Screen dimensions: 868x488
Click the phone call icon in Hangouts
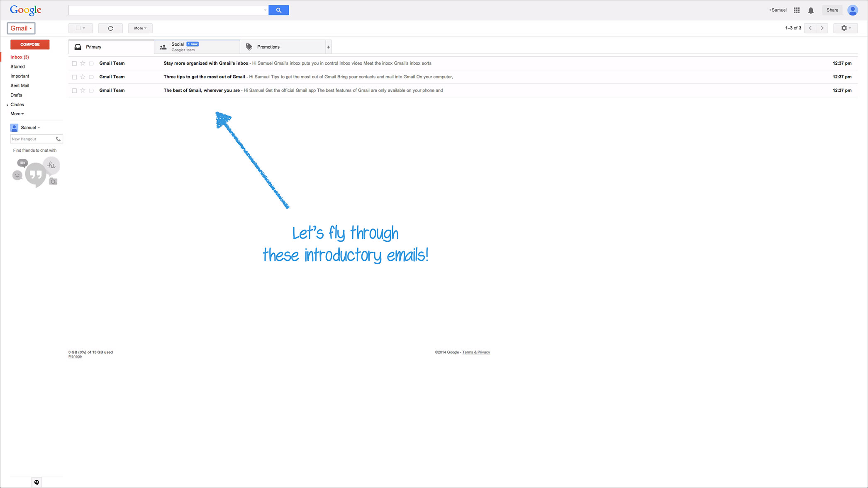58,139
